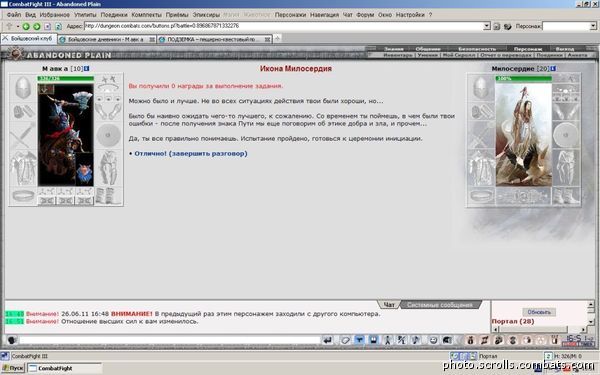Expand the address bar URL dropdown
The image size is (600, 375).
pyautogui.click(x=487, y=26)
